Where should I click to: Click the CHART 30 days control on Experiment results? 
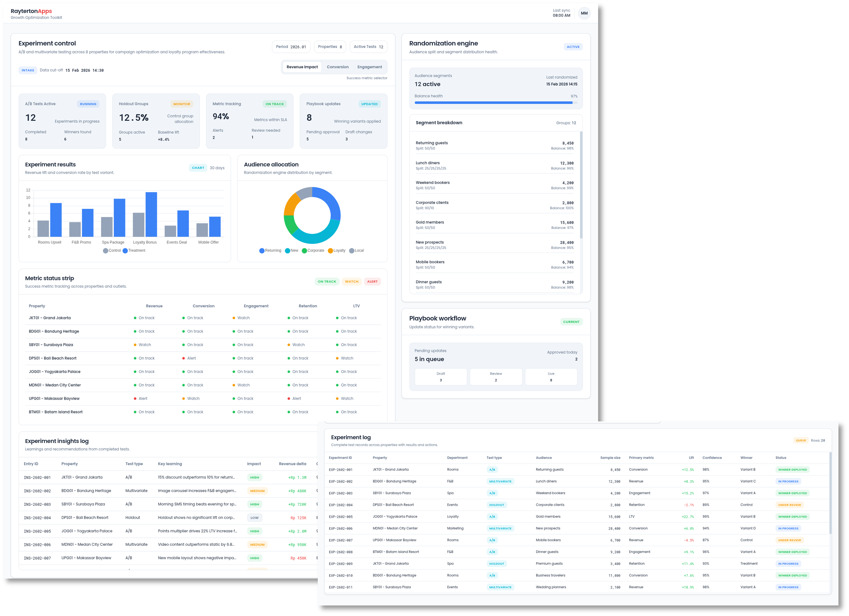pyautogui.click(x=198, y=167)
